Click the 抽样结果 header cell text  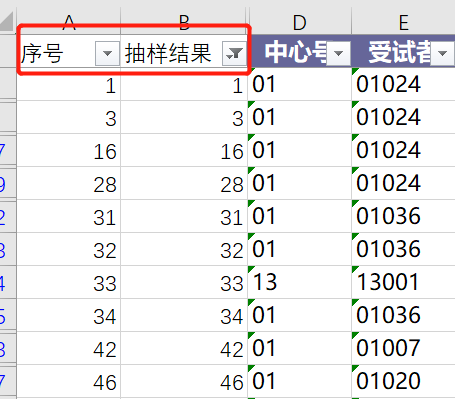pyautogui.click(x=168, y=53)
